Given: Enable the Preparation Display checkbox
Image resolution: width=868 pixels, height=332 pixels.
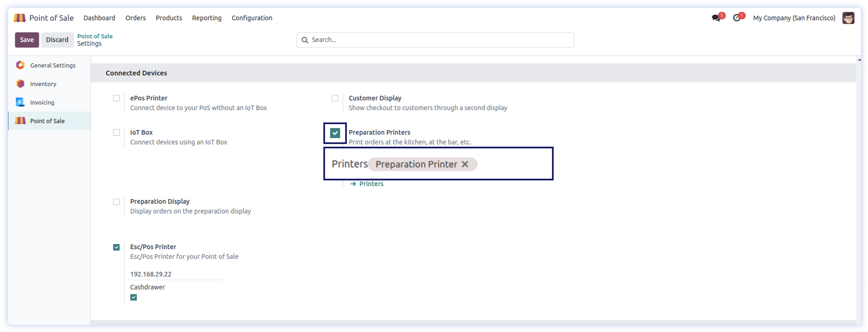Looking at the screenshot, I should click(116, 202).
